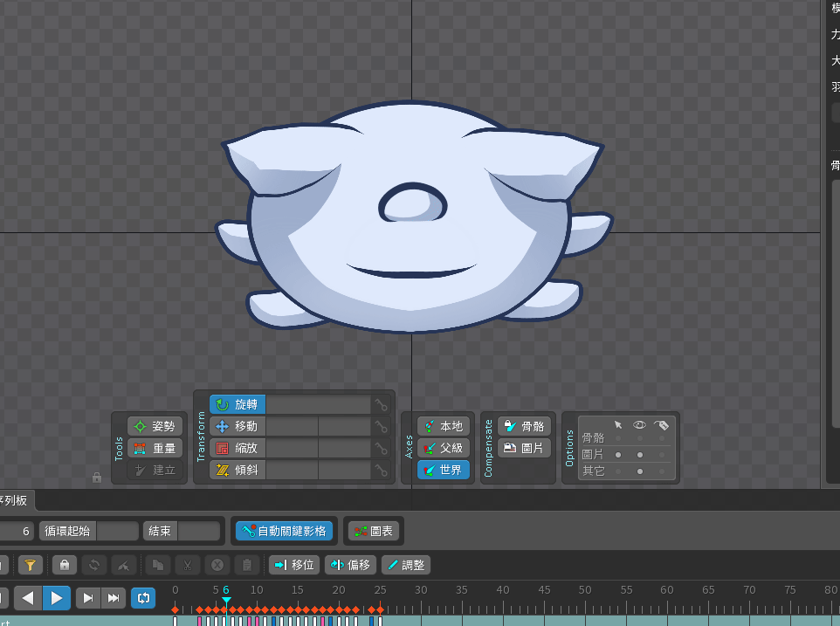Click the keyframe diamond at frame 0

click(176, 610)
